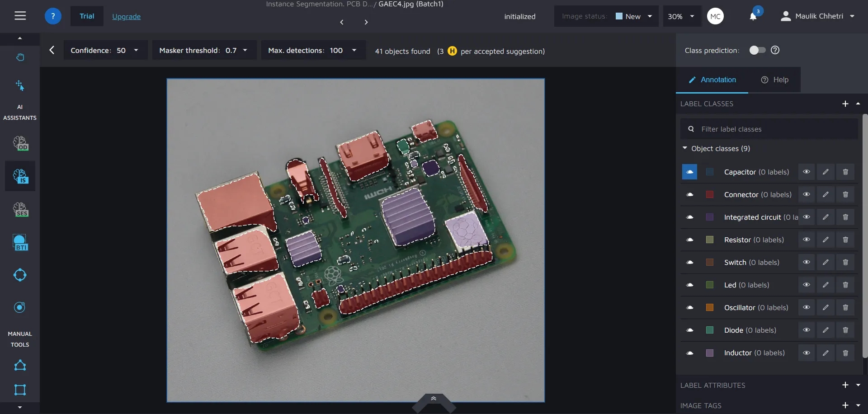Viewport: 868px width, 414px height.
Task: Open the notifications bell
Action: [753, 17]
